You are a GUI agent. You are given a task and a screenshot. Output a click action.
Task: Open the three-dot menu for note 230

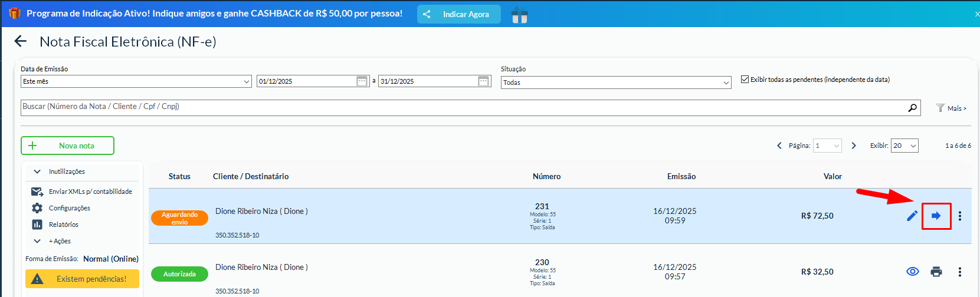[960, 272]
